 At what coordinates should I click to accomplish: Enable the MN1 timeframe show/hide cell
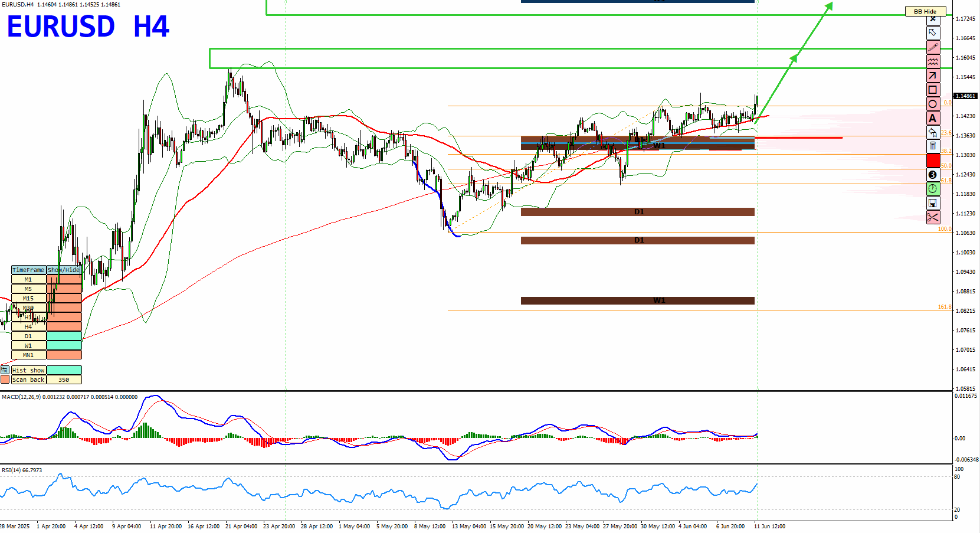64,355
